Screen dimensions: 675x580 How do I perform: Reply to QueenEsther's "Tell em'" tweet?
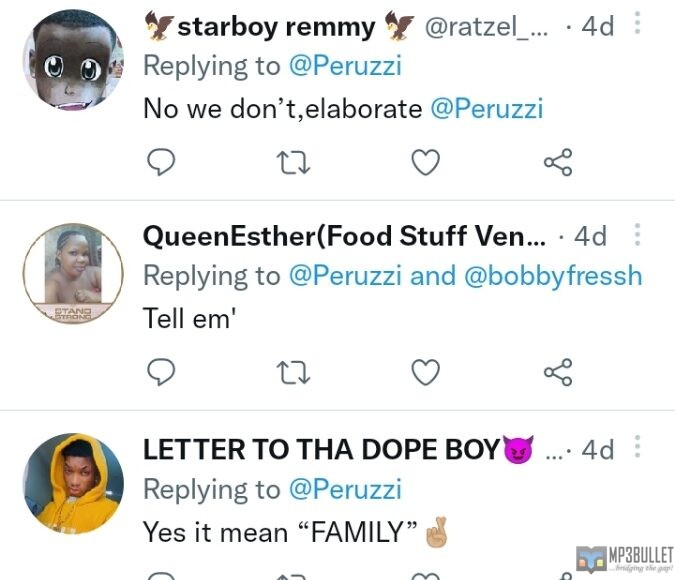pos(161,372)
